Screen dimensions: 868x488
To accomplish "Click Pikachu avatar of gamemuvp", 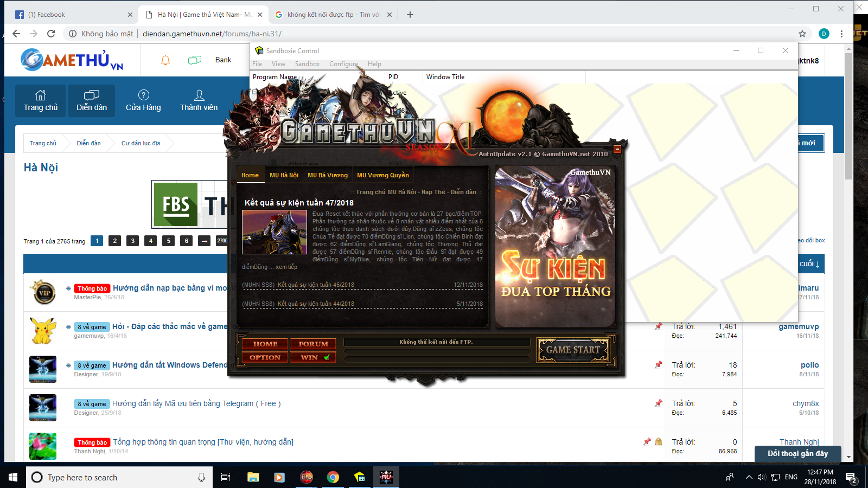I will [43, 331].
